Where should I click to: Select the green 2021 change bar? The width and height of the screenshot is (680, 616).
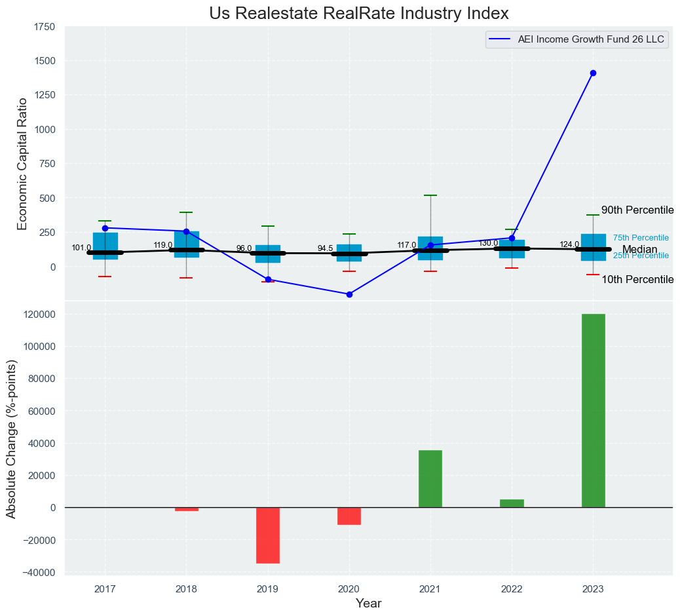430,478
